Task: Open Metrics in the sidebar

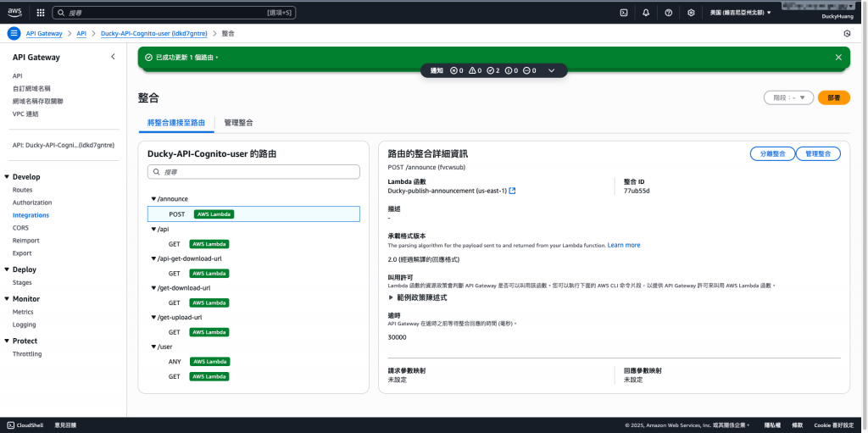Action: [23, 313]
